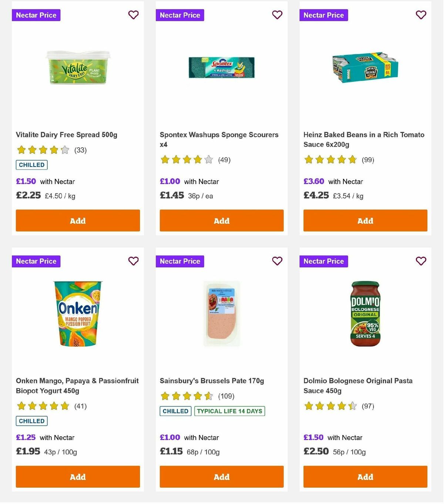Viewport: 444px width, 504px height.
Task: Add Dolmio Bolognese Pasta Sauce to trolley
Action: click(x=365, y=477)
